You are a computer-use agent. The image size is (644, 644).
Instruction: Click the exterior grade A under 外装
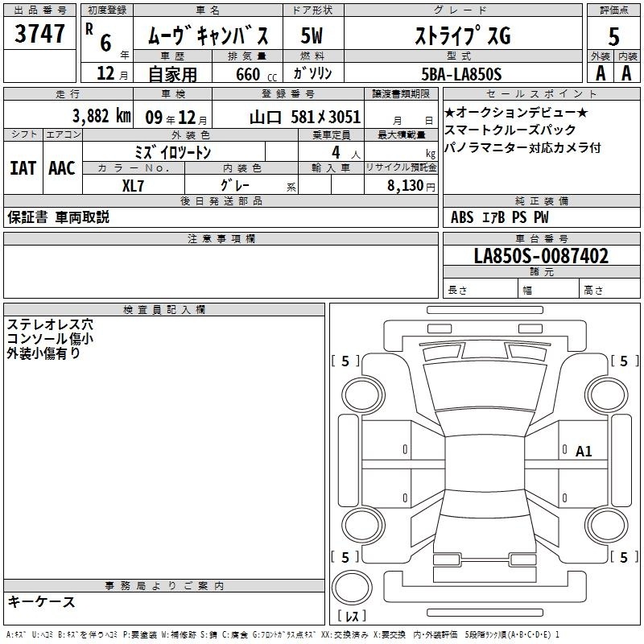[600, 73]
